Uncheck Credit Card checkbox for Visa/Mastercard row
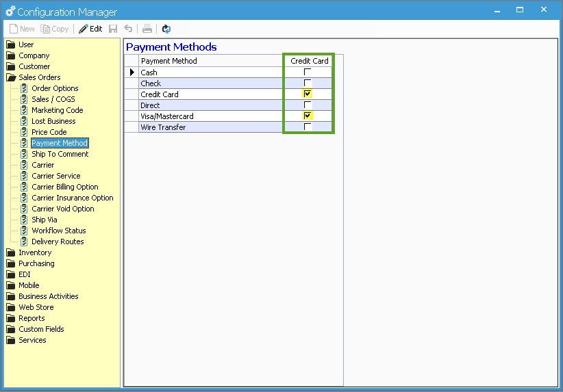 [x=308, y=116]
